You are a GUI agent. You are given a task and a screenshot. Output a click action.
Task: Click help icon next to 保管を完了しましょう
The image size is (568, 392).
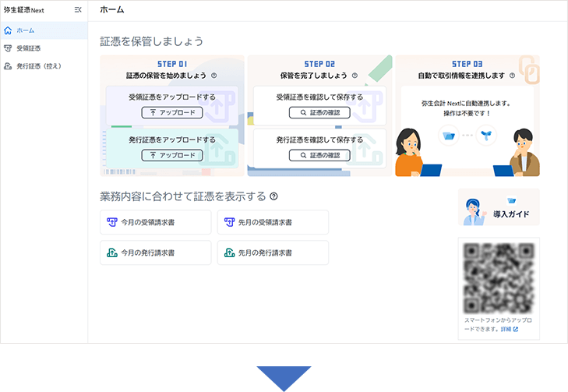click(355, 76)
